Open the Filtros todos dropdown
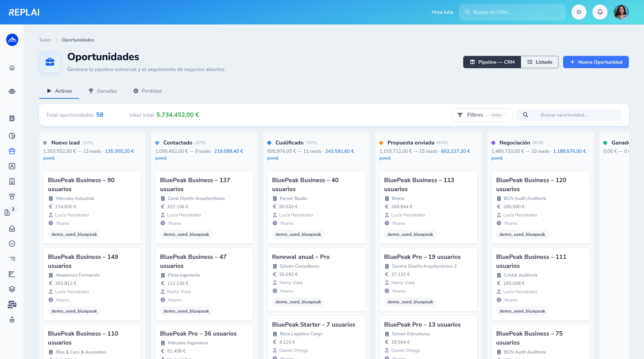 [482, 115]
